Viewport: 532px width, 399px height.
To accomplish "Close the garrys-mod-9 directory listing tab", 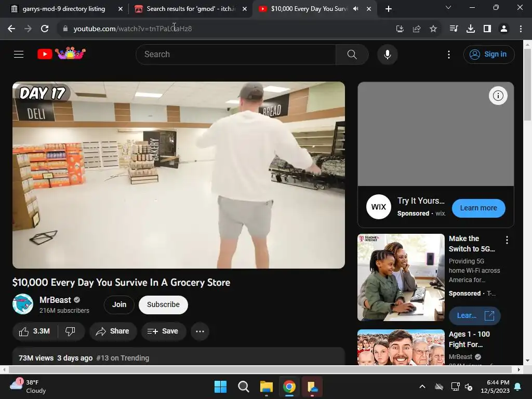I will 120,9.
